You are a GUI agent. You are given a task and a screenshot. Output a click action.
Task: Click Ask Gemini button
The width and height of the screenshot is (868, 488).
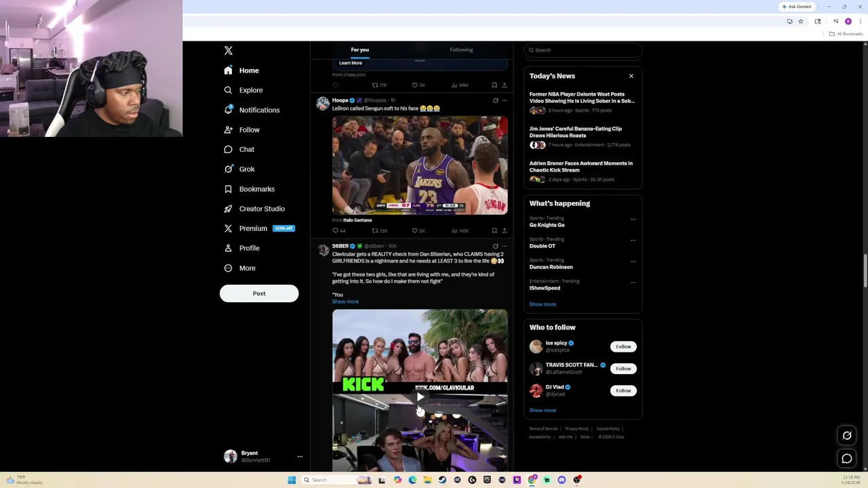(797, 7)
